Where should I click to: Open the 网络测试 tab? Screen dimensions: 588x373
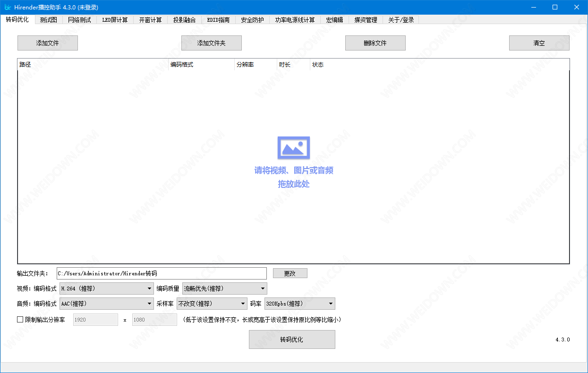(x=79, y=20)
